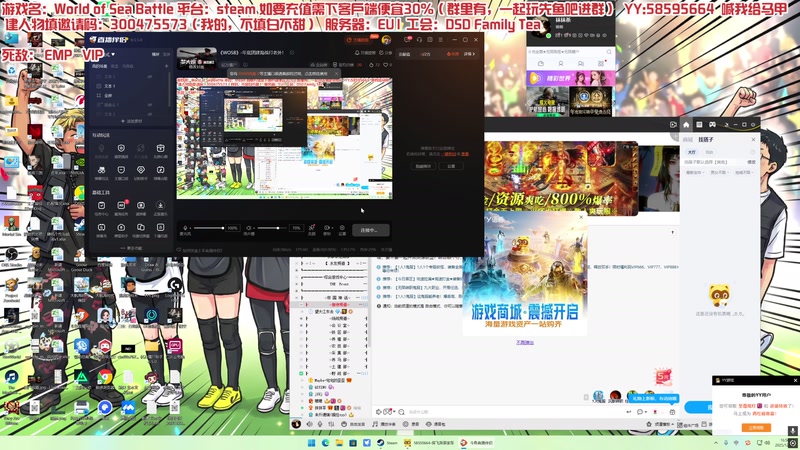Open Steam from the taskbar
The image size is (800, 450).
click(x=387, y=443)
